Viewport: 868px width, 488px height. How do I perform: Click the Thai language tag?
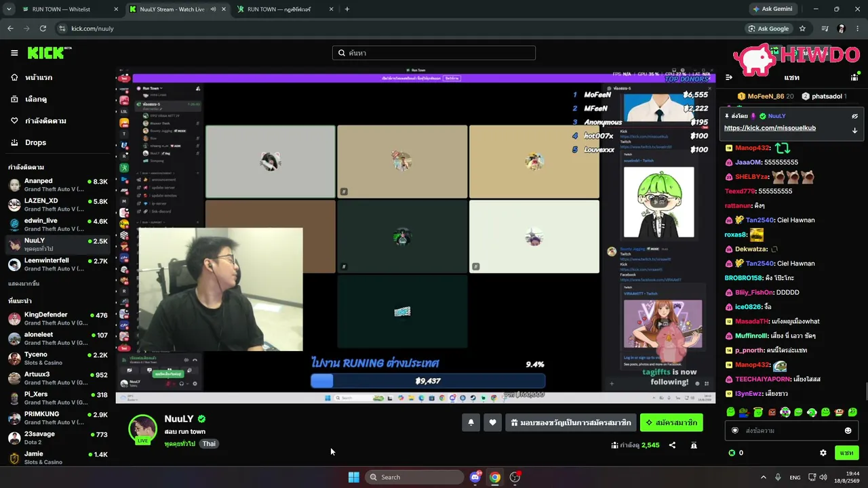pyautogui.click(x=209, y=444)
